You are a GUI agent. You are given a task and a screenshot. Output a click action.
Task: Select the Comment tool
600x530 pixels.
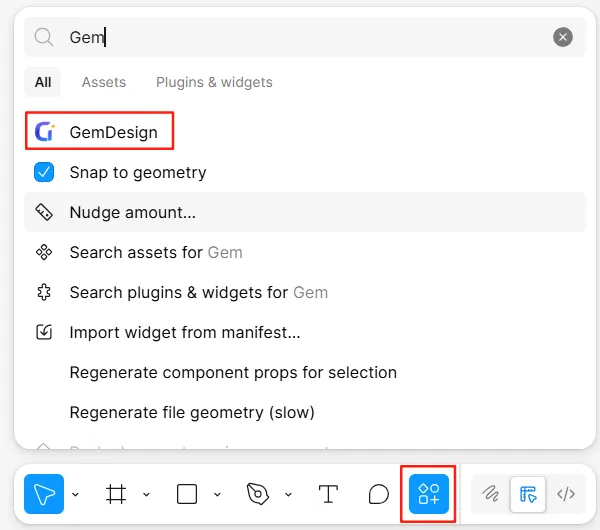[378, 493]
